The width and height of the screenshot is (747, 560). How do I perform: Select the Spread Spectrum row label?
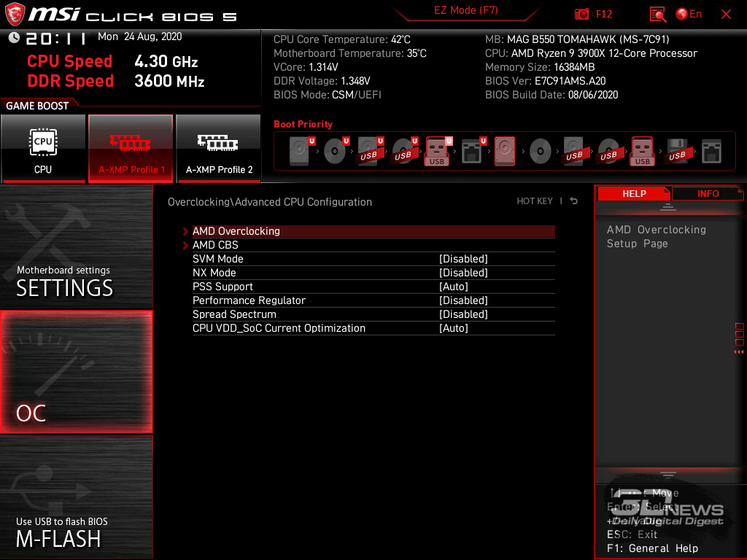(234, 314)
